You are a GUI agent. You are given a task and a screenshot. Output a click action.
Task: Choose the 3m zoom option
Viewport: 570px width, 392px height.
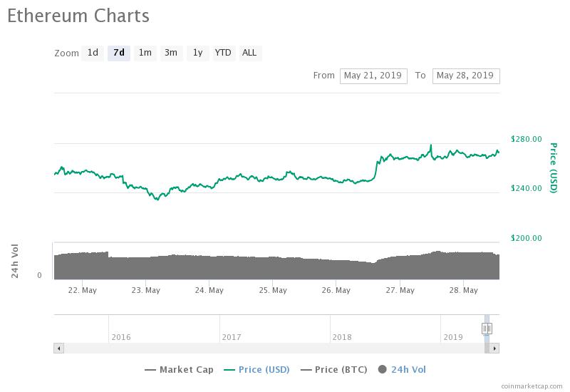pyautogui.click(x=171, y=53)
